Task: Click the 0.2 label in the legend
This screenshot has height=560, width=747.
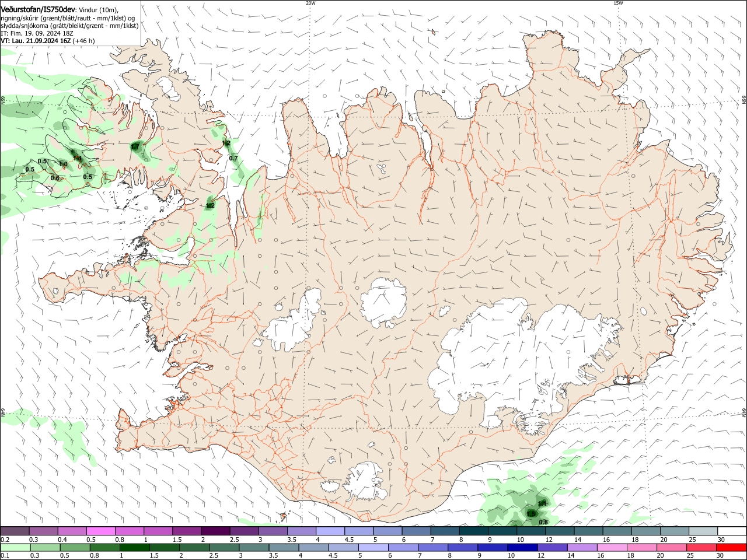Action: coord(5,540)
